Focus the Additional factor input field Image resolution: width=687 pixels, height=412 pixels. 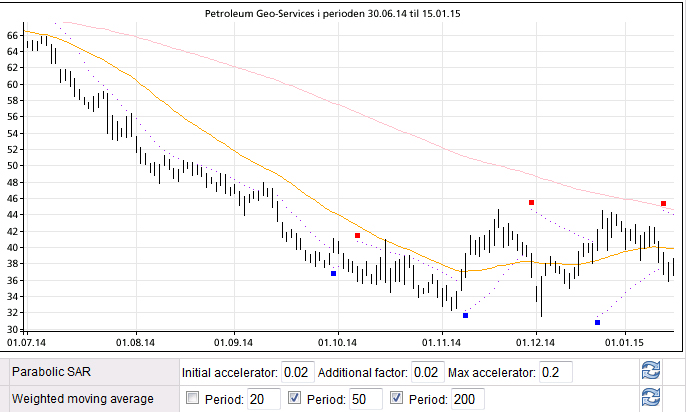(427, 372)
